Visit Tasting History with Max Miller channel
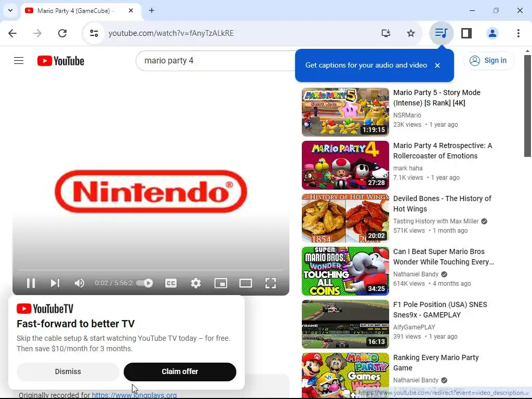Screen dimensions: 532x399 click(436, 221)
